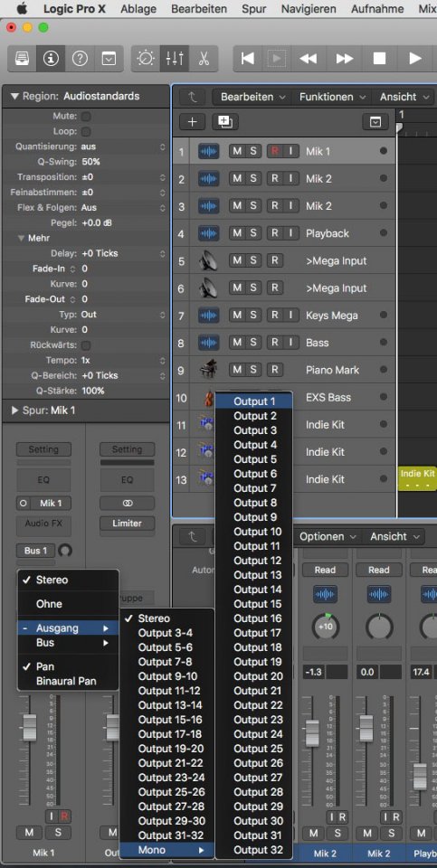Screen dimensions: 437x868
Task: Click pan knob showing +10 in mixer
Action: [326, 627]
